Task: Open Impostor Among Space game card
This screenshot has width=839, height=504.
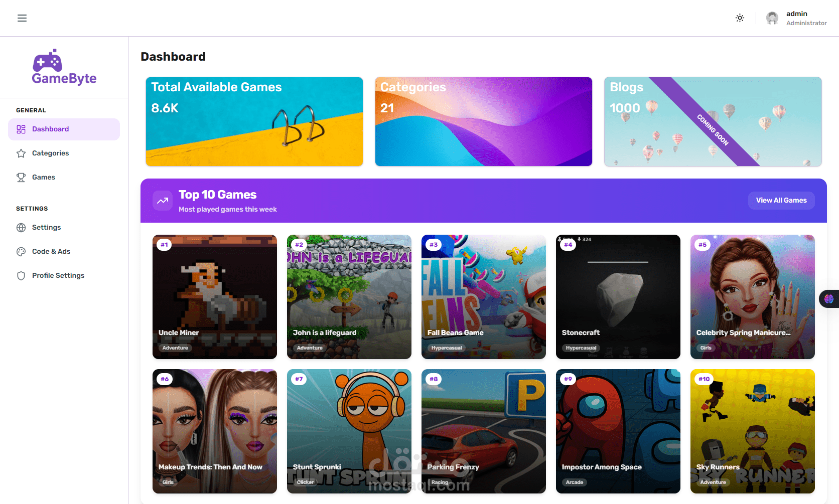Action: point(618,431)
